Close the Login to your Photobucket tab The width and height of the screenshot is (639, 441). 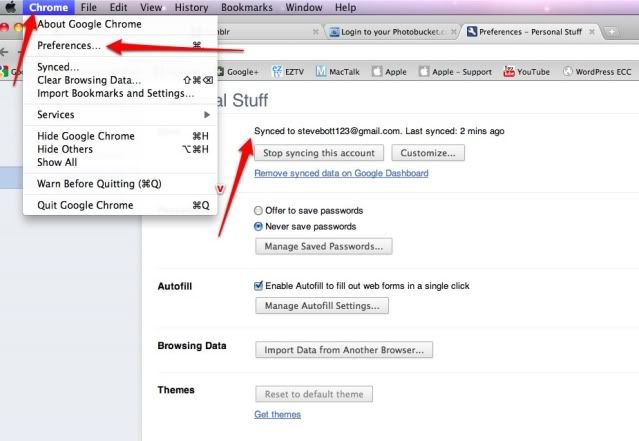(454, 31)
